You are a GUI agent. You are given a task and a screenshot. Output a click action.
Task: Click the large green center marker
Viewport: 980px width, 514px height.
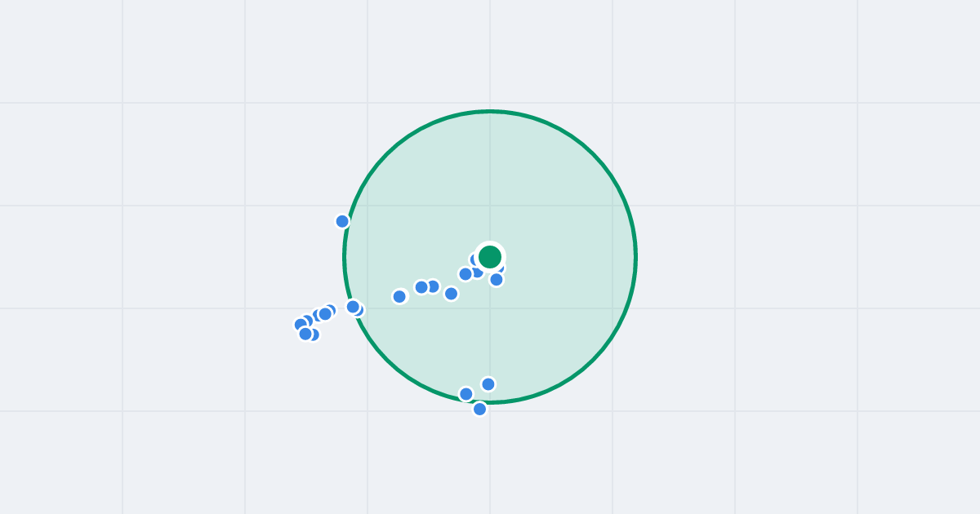click(490, 257)
